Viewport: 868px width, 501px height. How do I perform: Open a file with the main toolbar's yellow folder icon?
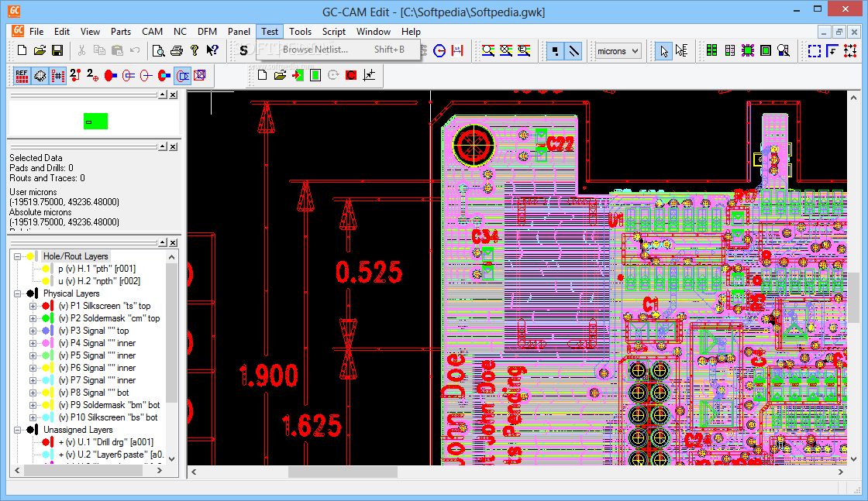(x=40, y=51)
